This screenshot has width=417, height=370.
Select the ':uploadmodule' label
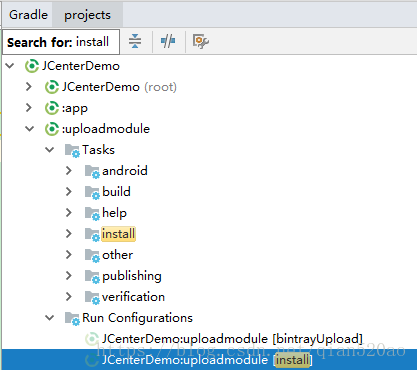(x=106, y=129)
